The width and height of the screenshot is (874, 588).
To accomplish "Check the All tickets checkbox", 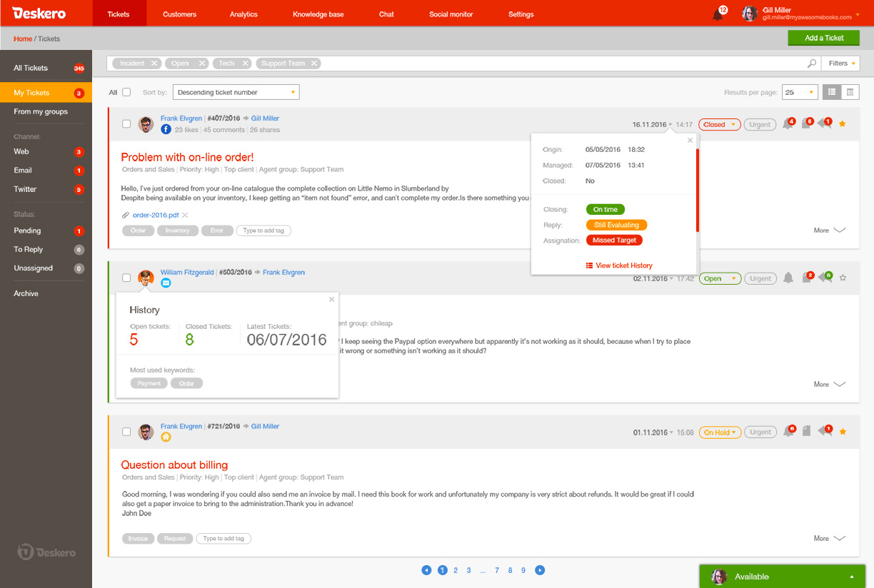I will point(126,92).
